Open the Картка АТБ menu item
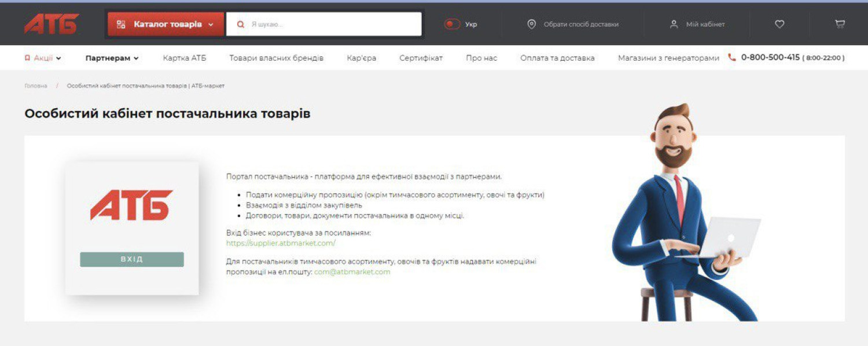 pos(184,58)
